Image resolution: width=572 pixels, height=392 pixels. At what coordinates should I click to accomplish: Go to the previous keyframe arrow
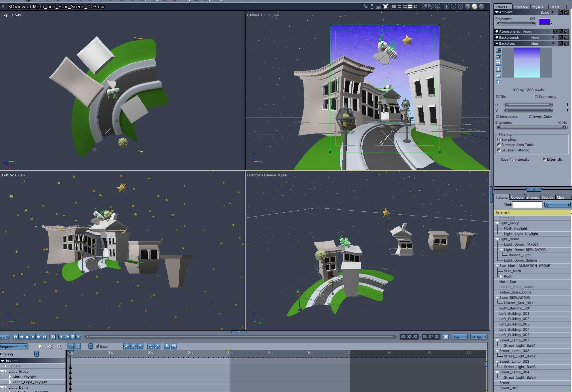(61, 337)
